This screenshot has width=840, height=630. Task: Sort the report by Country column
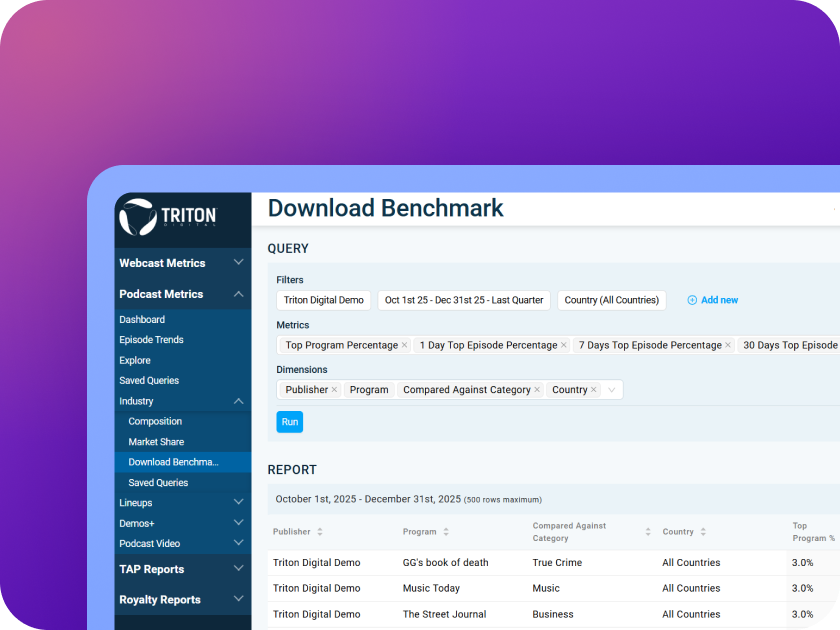point(703,531)
